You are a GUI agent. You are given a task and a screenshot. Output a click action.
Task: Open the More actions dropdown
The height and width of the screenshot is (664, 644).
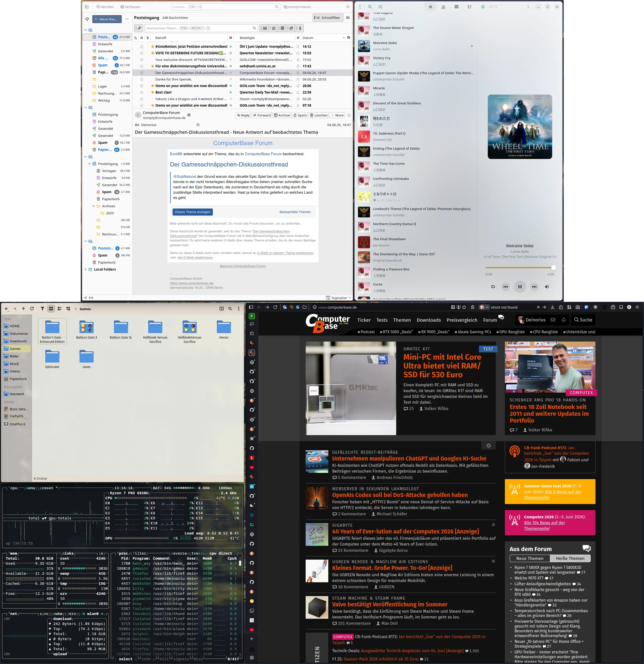click(x=337, y=115)
